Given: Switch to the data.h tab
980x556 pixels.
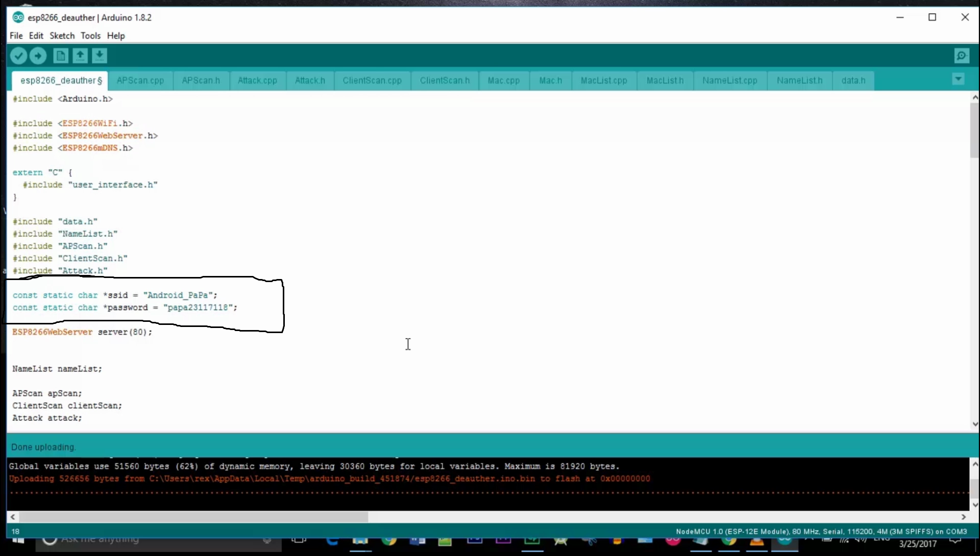Looking at the screenshot, I should 853,81.
